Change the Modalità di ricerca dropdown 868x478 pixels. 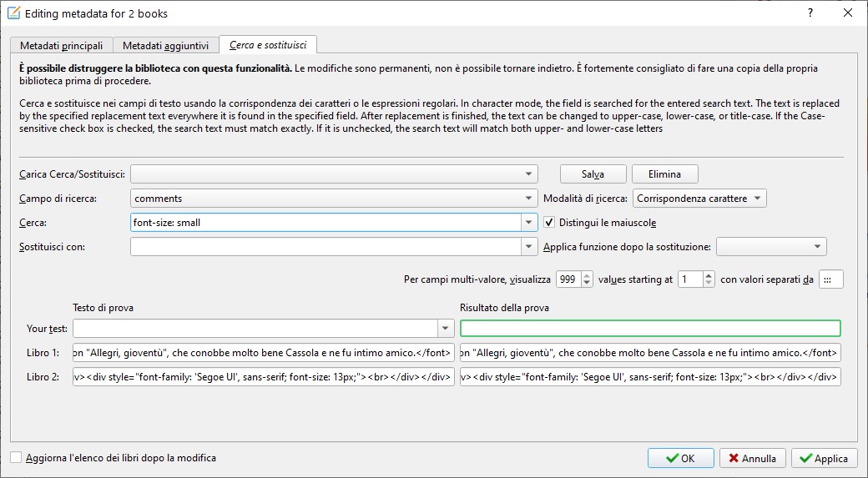[699, 199]
